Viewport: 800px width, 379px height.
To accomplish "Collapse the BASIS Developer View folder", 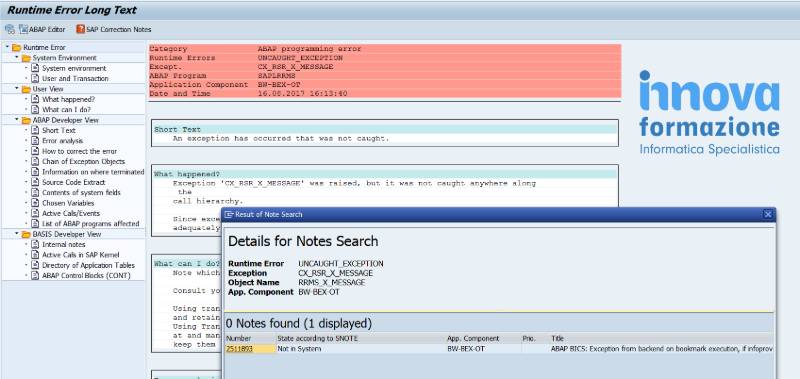I will tap(17, 234).
